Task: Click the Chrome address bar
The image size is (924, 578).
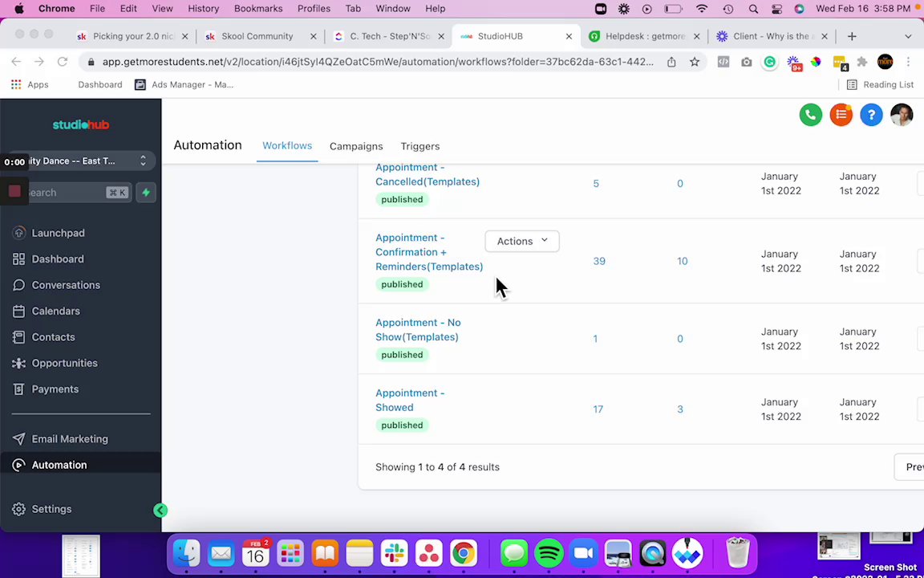Action: tap(377, 62)
